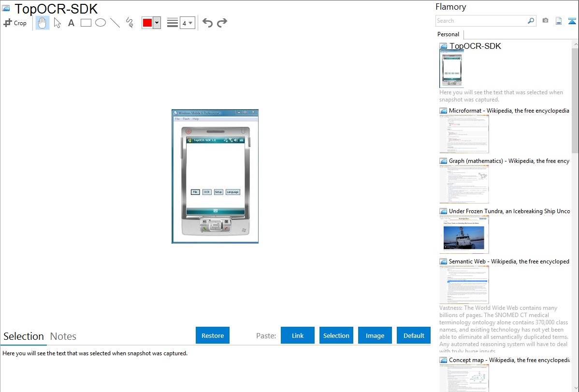The image size is (579, 392).
Task: Click the TopOCR-SDK title in sidebar list
Action: coord(475,46)
